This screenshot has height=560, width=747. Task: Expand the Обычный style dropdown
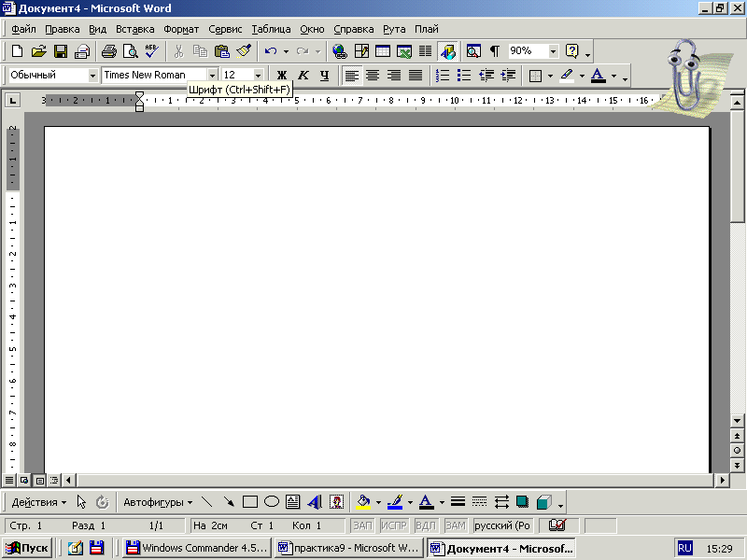[x=92, y=76]
